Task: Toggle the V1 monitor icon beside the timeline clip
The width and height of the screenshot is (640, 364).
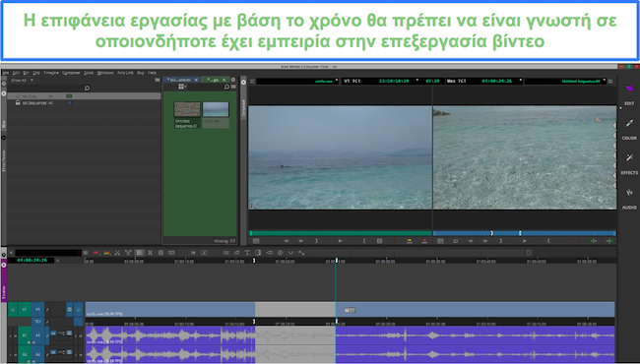Action: [x=79, y=309]
